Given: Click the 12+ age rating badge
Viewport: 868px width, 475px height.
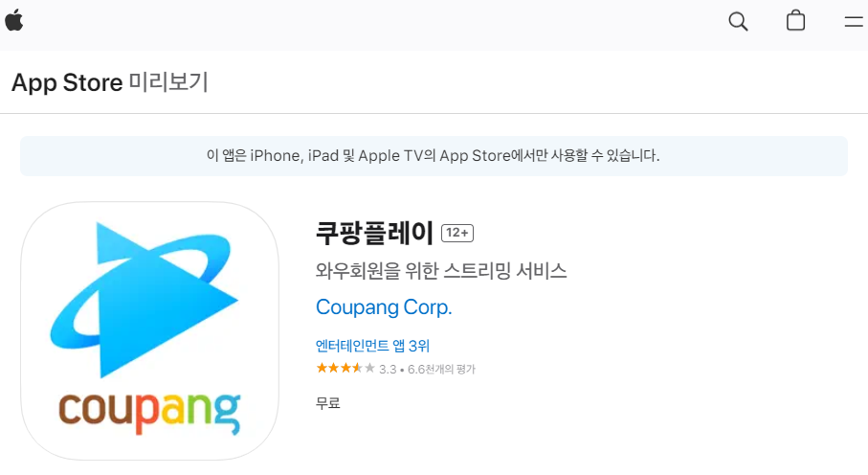Looking at the screenshot, I should pyautogui.click(x=457, y=234).
